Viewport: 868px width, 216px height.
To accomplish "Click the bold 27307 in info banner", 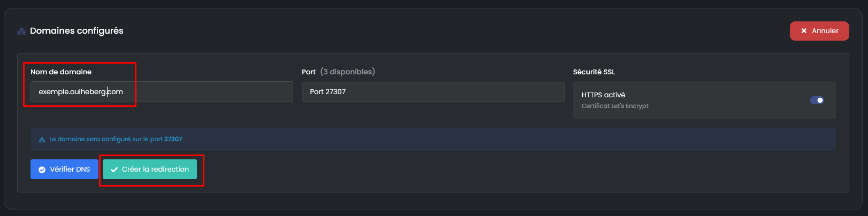I will click(173, 139).
